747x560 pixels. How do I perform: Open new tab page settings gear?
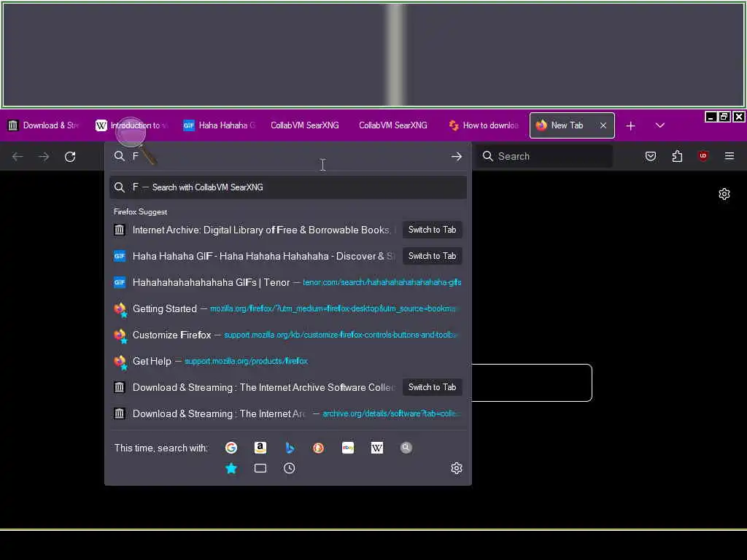point(724,194)
